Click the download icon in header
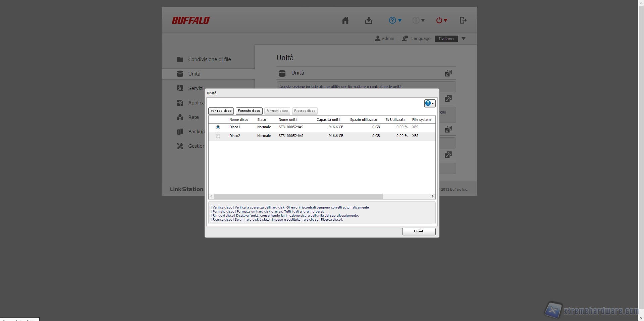The width and height of the screenshot is (644, 321). pyautogui.click(x=369, y=20)
